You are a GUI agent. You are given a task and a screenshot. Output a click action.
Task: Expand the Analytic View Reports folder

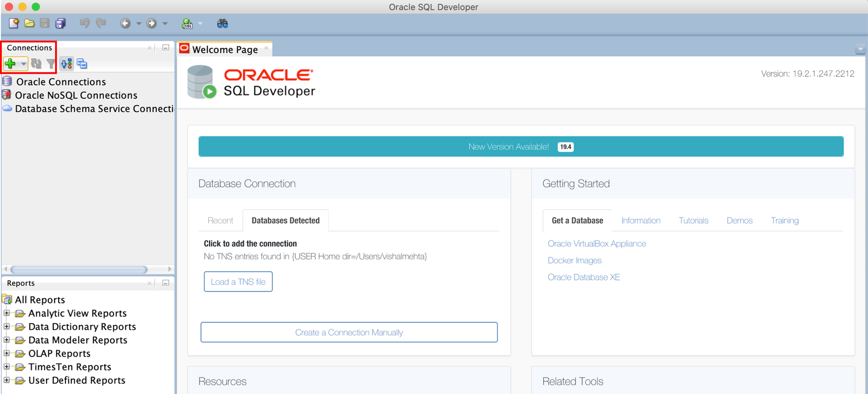tap(7, 313)
